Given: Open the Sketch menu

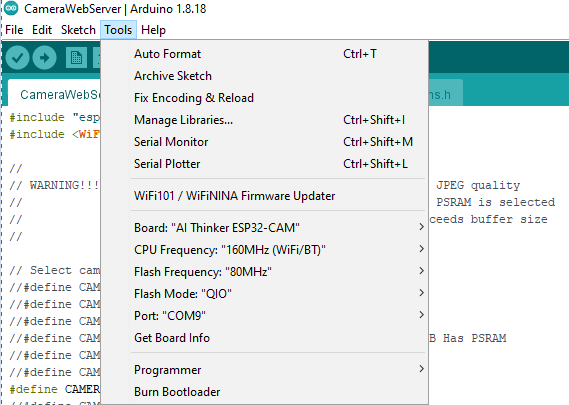Looking at the screenshot, I should coord(78,30).
